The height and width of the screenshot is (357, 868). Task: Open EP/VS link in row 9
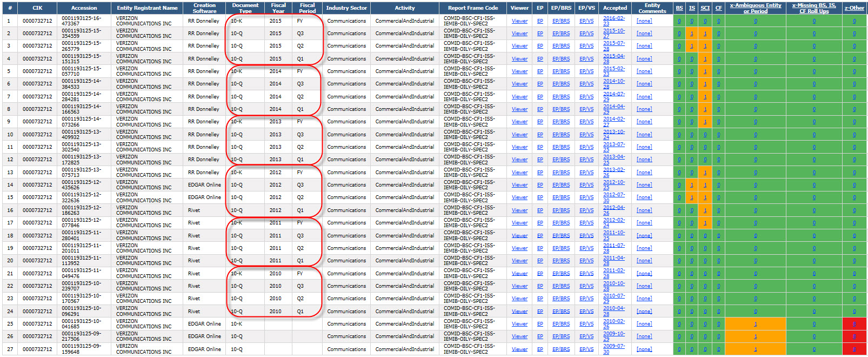click(586, 122)
